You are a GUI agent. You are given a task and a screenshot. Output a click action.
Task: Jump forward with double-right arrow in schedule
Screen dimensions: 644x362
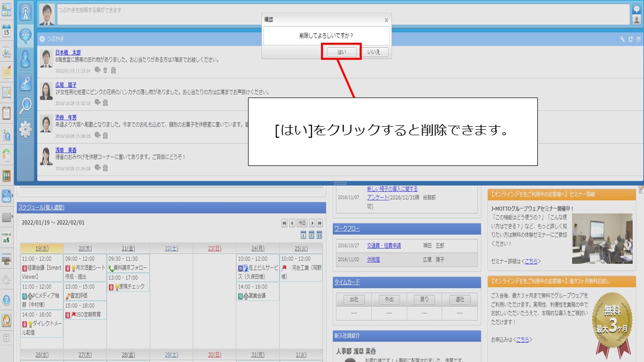pyautogui.click(x=319, y=223)
